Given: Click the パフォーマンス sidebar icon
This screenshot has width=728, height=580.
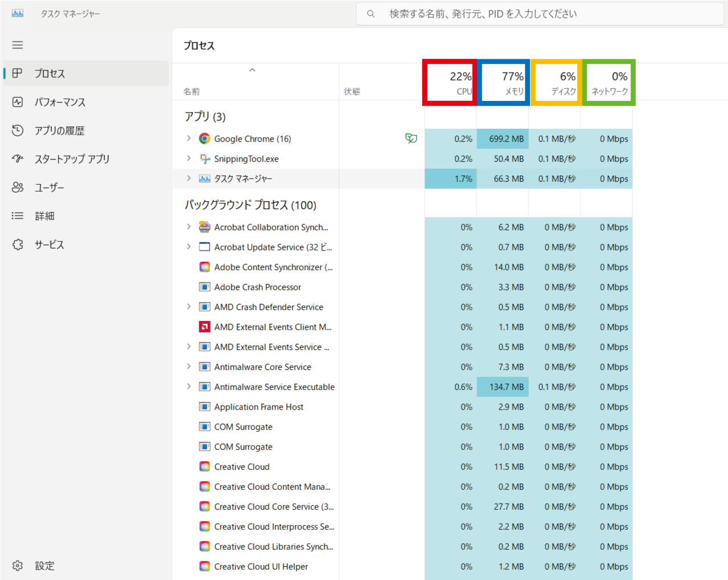Looking at the screenshot, I should [18, 102].
